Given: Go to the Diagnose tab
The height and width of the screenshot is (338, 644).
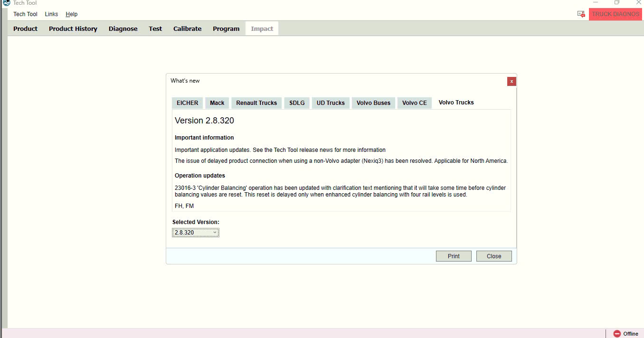Looking at the screenshot, I should click(123, 28).
